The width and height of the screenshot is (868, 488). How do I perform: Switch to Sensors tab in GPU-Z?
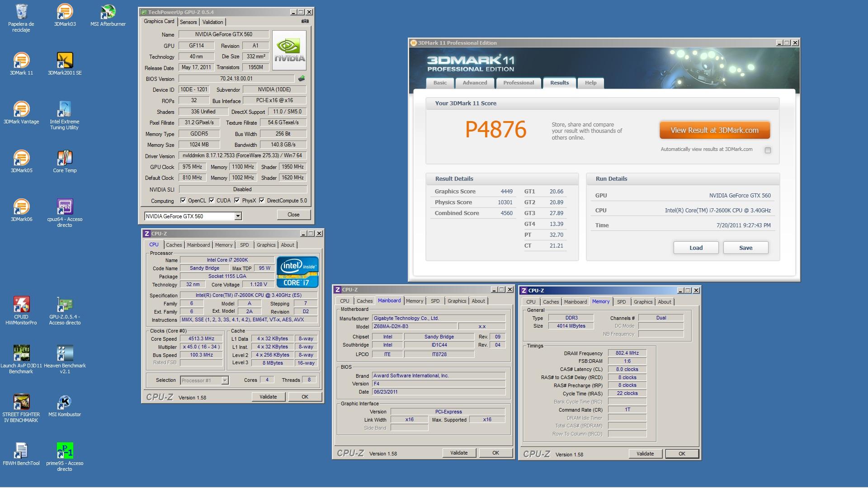click(188, 22)
